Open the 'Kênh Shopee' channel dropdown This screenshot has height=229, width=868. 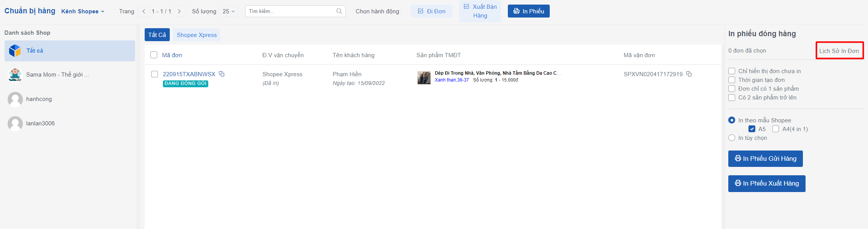coord(83,11)
